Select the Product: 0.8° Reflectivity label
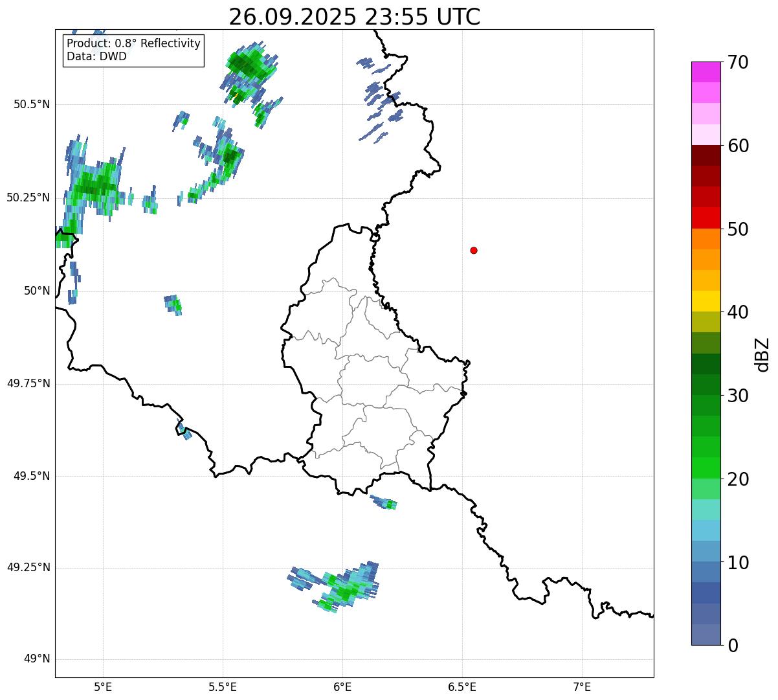Viewport: 778px width, 700px height. point(133,44)
